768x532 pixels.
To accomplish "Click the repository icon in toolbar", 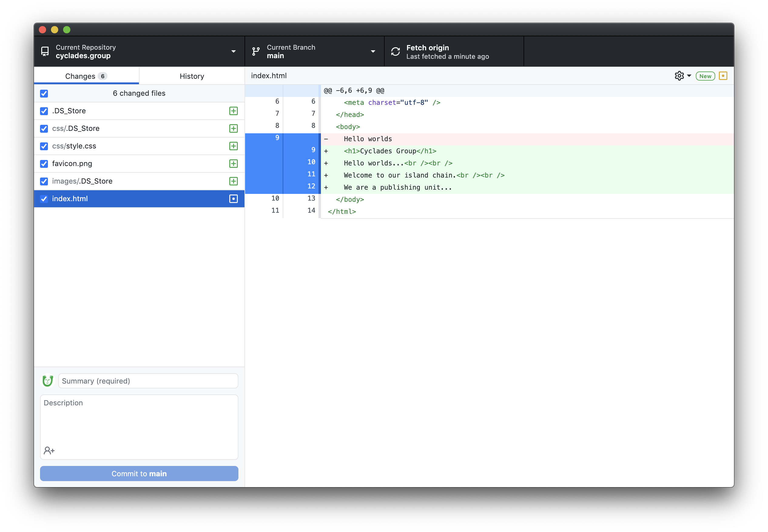I will click(45, 51).
